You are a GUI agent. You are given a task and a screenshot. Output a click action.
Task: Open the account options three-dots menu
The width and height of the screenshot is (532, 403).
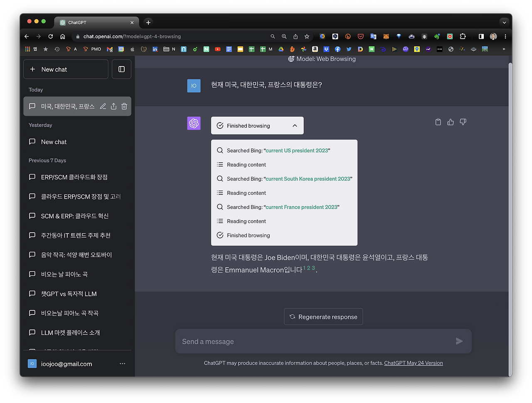[x=122, y=364]
